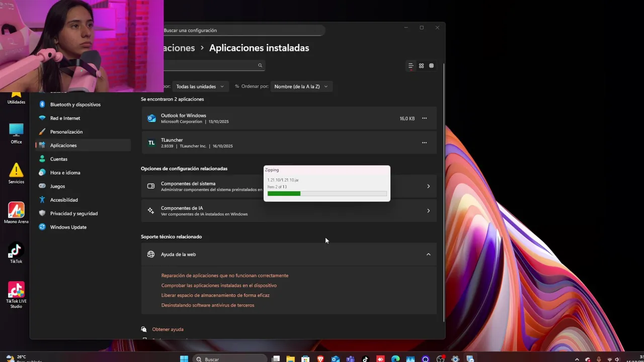Viewport: 644px width, 362px height.
Task: Open TikTok desktop shortcut
Action: [x=16, y=253]
